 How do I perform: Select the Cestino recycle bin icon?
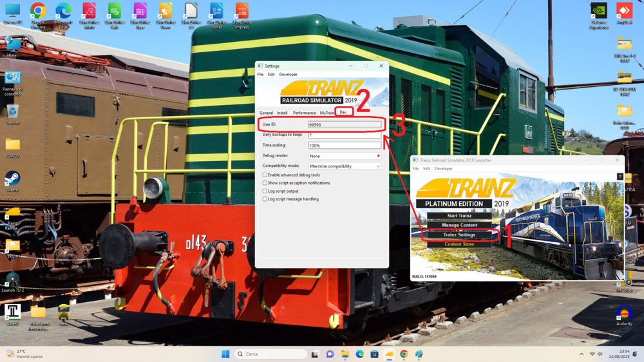[12, 115]
